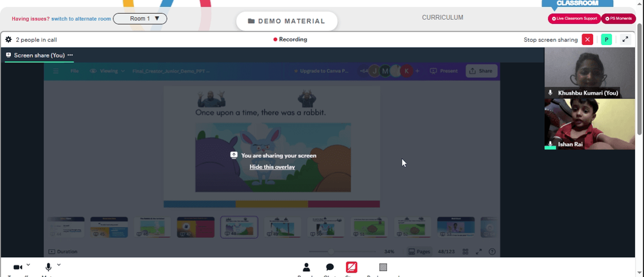Click the 34% zoom value
Viewport: 644px width, 277px height.
pyautogui.click(x=389, y=251)
